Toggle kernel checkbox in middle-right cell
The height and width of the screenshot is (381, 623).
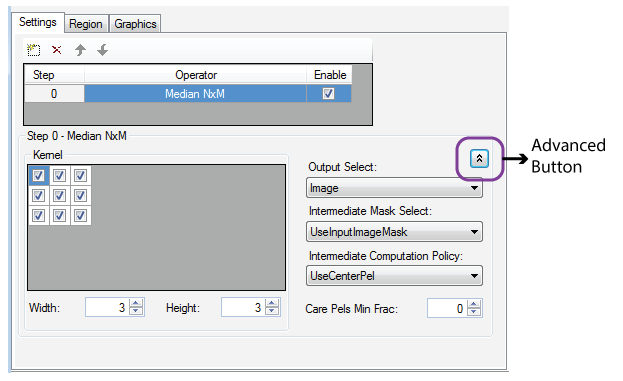click(x=80, y=195)
